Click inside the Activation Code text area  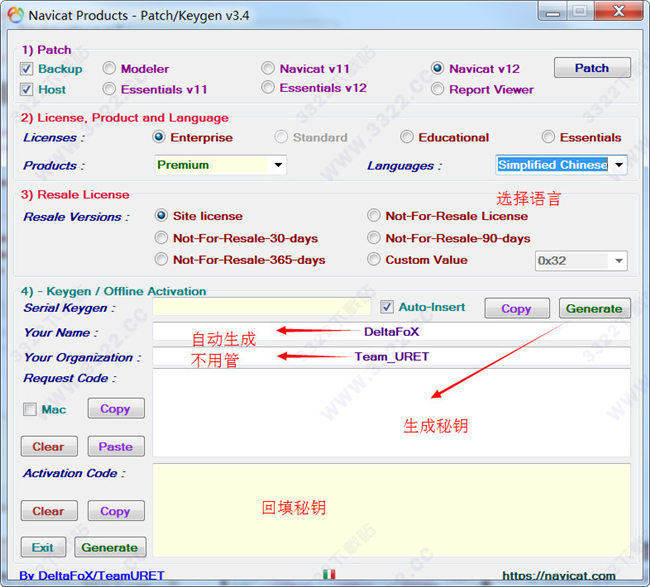point(391,510)
